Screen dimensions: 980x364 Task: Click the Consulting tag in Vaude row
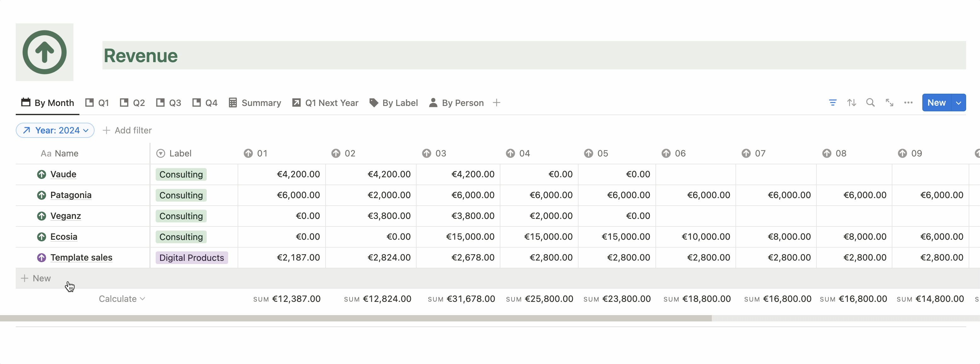(181, 174)
